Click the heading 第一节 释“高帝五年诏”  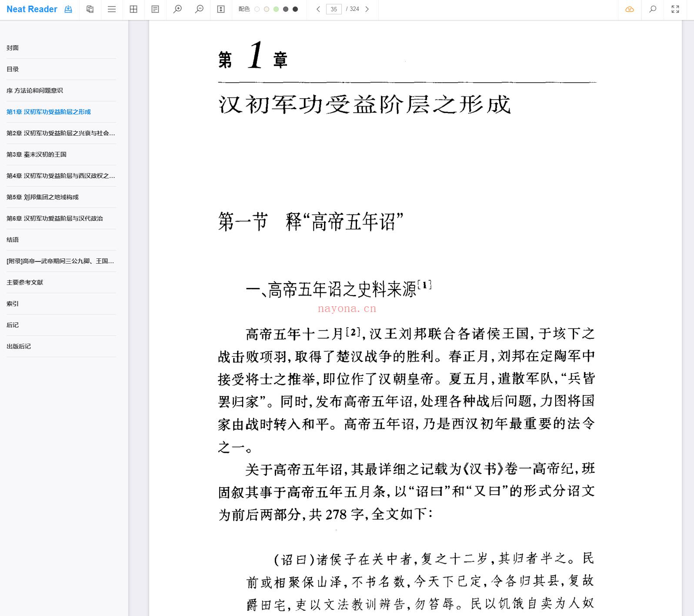tap(310, 221)
